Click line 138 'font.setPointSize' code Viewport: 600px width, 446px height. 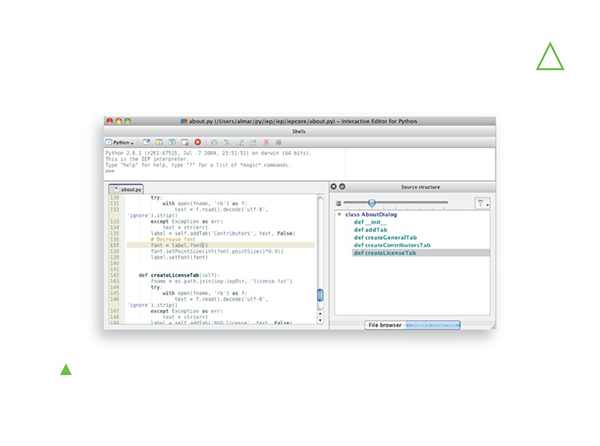[217, 251]
